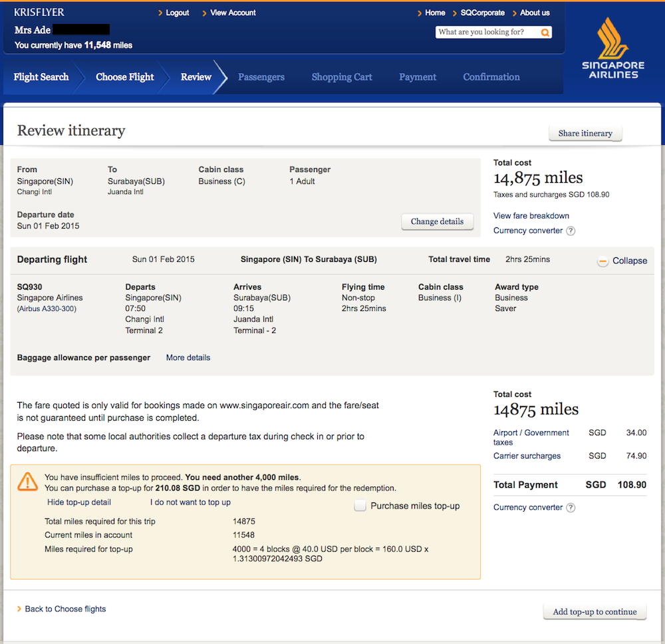
Task: Open View fare breakdown
Action: coord(531,216)
